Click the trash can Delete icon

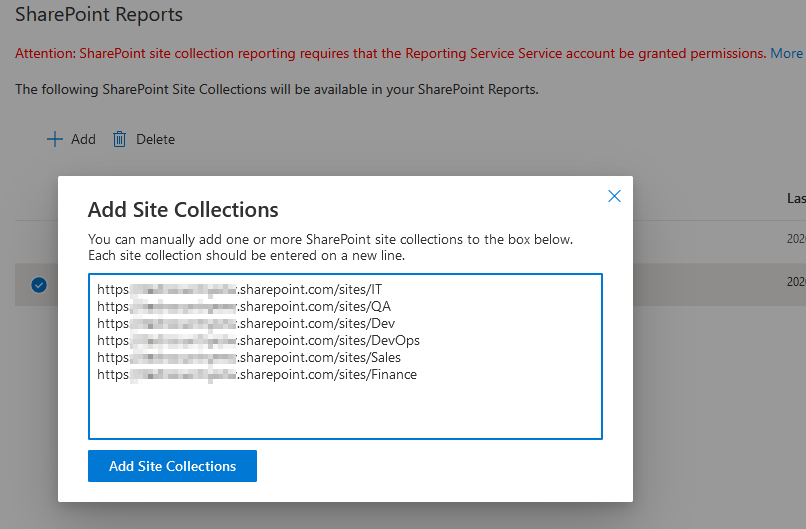pos(119,139)
